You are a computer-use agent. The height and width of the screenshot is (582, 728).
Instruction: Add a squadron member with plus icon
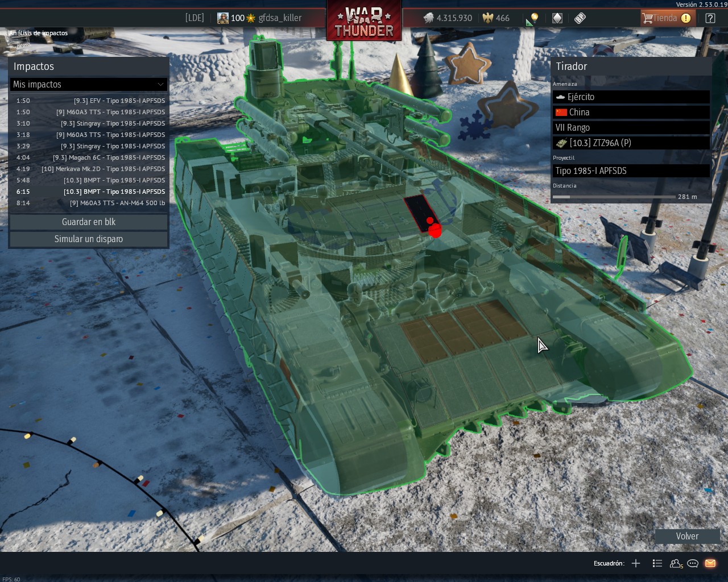[636, 563]
